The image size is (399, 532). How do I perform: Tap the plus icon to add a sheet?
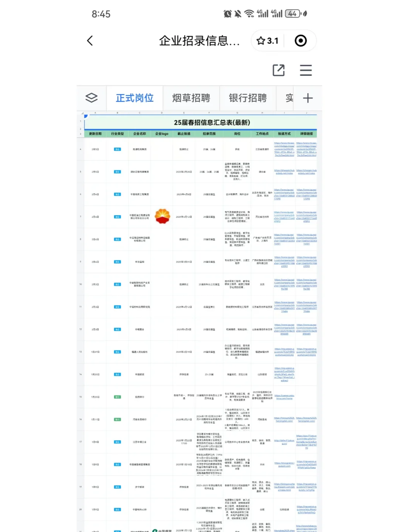pos(308,98)
